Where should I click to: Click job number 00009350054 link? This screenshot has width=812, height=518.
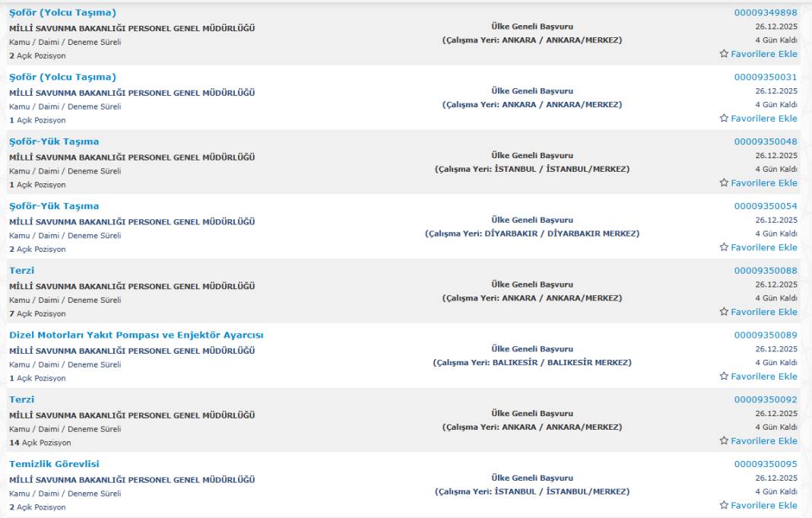[766, 206]
